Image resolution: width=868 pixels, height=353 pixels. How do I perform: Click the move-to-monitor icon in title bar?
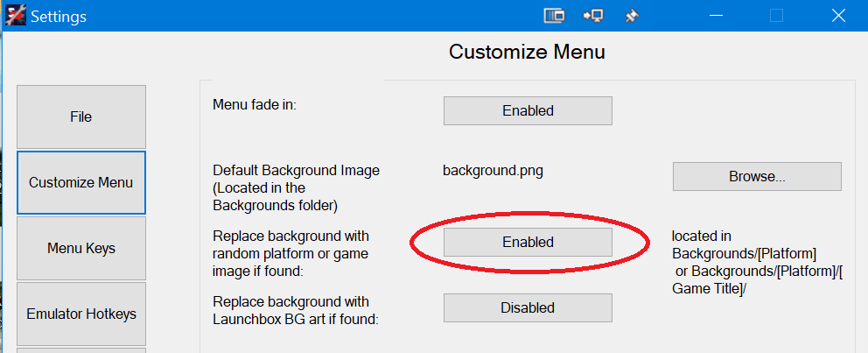point(593,16)
